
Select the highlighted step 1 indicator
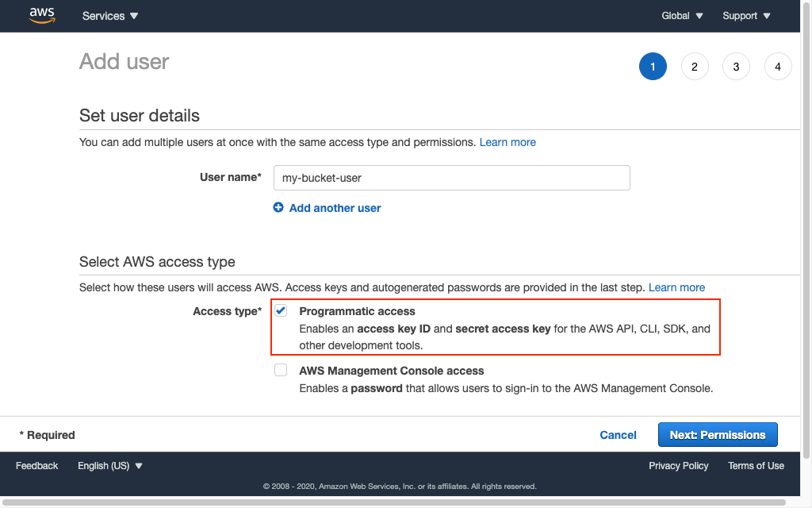(x=653, y=66)
